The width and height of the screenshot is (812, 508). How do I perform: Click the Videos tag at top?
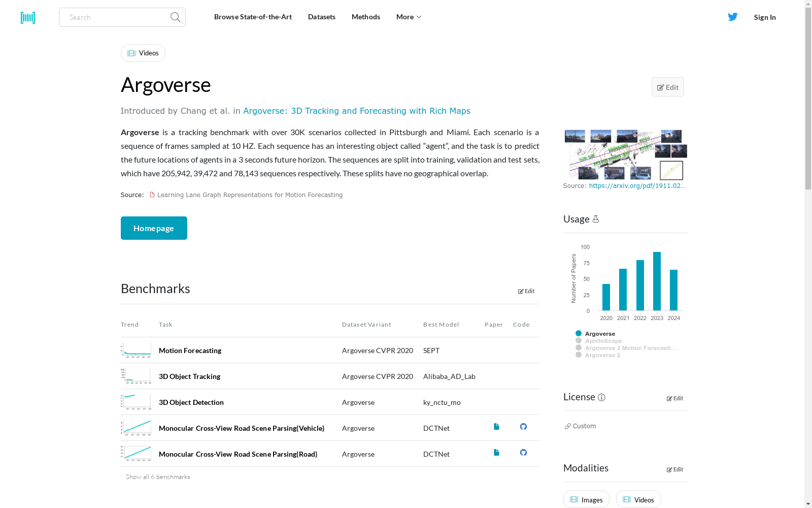coord(143,53)
